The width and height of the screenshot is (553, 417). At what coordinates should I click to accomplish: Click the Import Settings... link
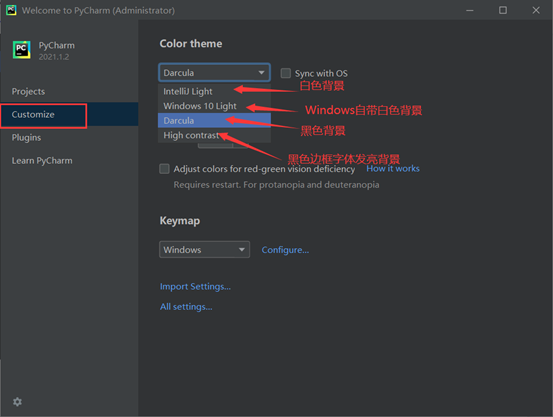pyautogui.click(x=195, y=286)
